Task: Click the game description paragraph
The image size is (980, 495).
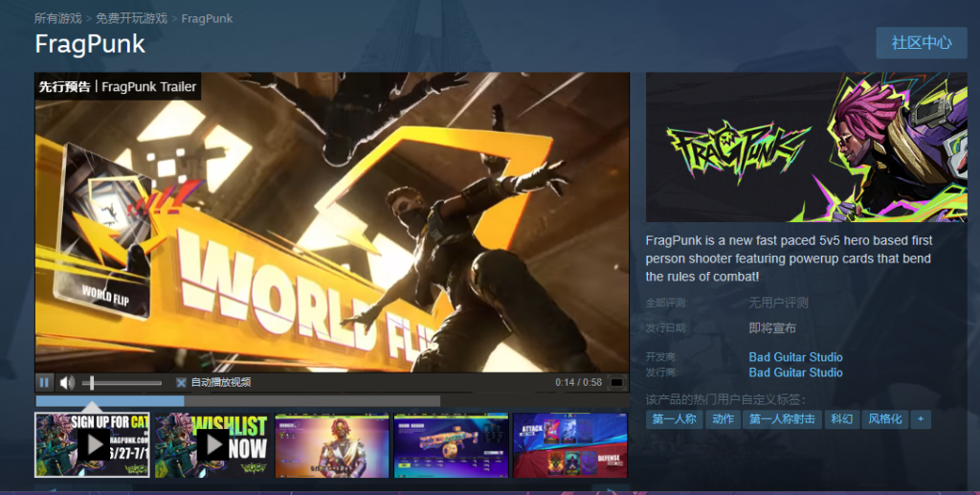Action: tap(789, 259)
